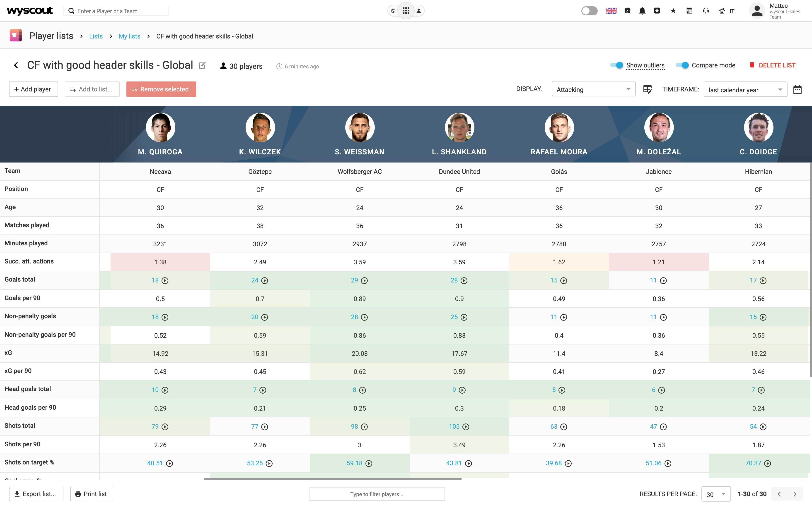Go to My lists breadcrumb
812x507 pixels.
tap(129, 36)
